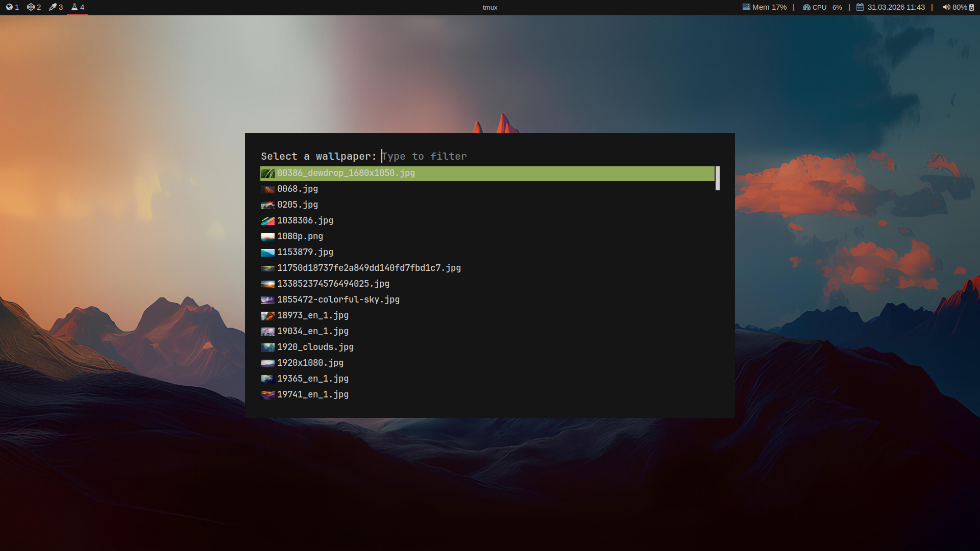Click the memory usage icon
Image resolution: width=980 pixels, height=551 pixels.
pyautogui.click(x=746, y=7)
